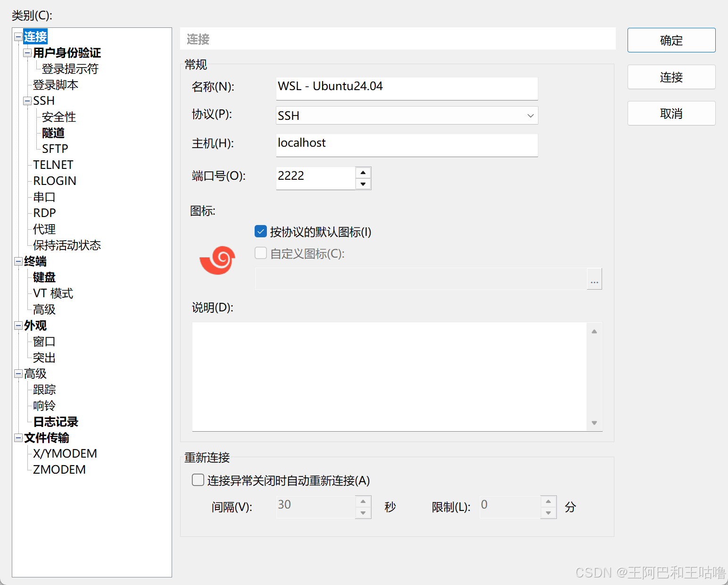Select 文件传输 in category tree
Viewport: 728px width, 585px height.
[x=47, y=438]
